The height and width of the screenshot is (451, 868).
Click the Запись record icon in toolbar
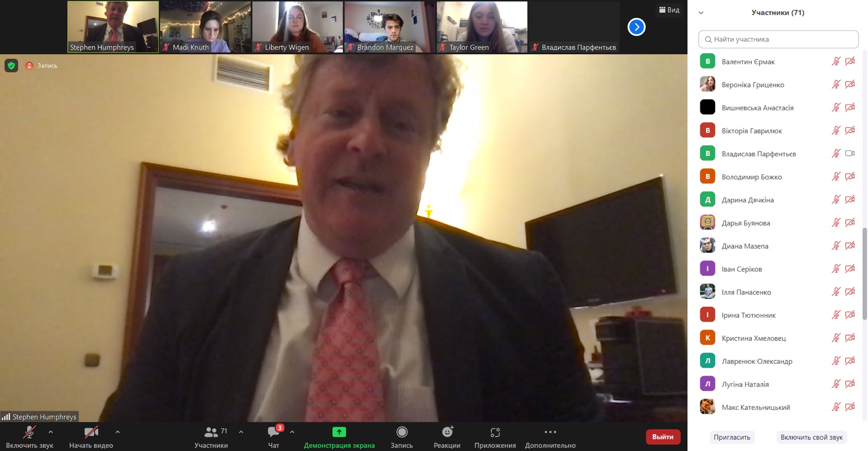click(x=402, y=432)
